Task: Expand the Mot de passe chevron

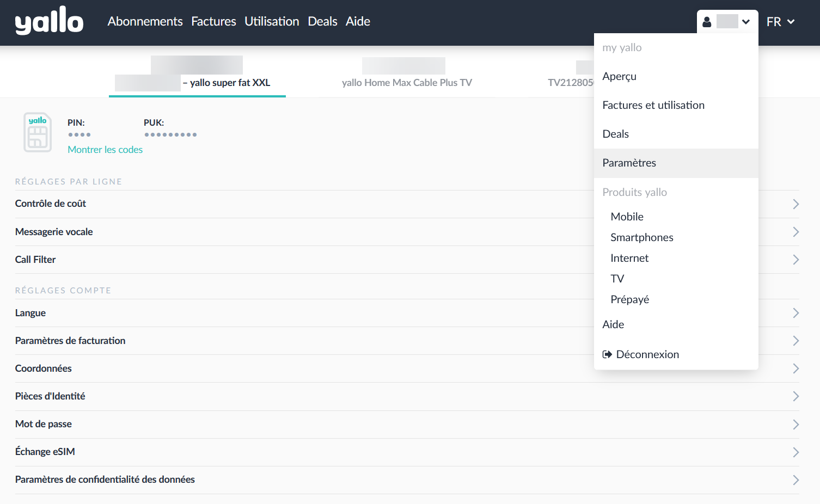Action: coord(795,425)
